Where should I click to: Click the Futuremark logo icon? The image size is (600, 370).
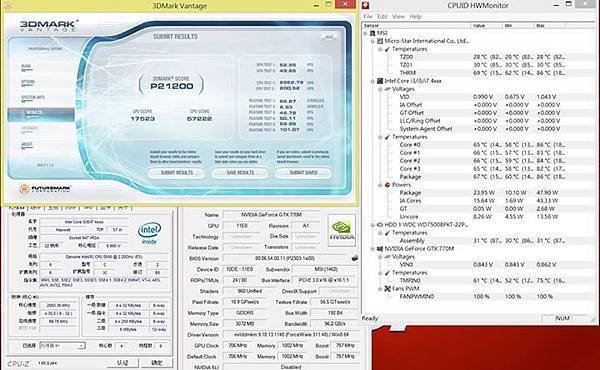(x=24, y=189)
